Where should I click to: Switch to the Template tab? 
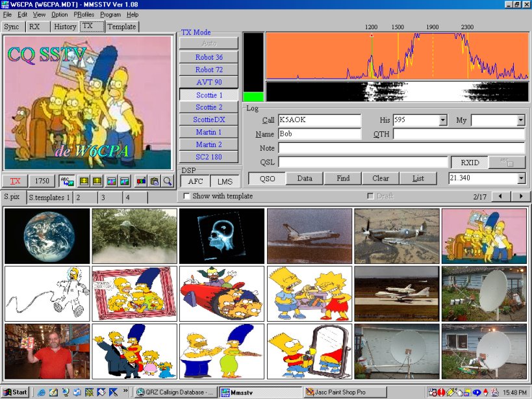click(122, 27)
